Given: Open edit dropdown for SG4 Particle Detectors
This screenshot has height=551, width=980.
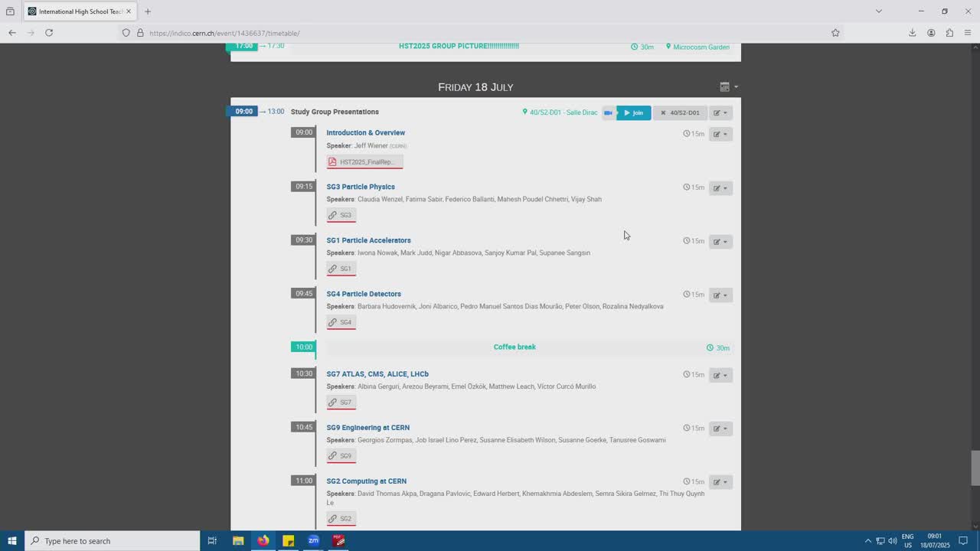Looking at the screenshot, I should (x=720, y=295).
